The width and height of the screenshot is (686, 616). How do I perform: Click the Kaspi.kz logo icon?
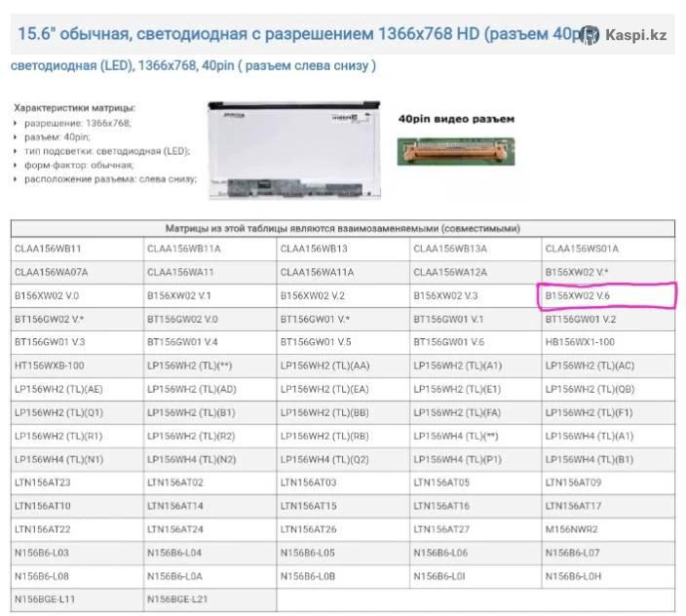click(590, 35)
